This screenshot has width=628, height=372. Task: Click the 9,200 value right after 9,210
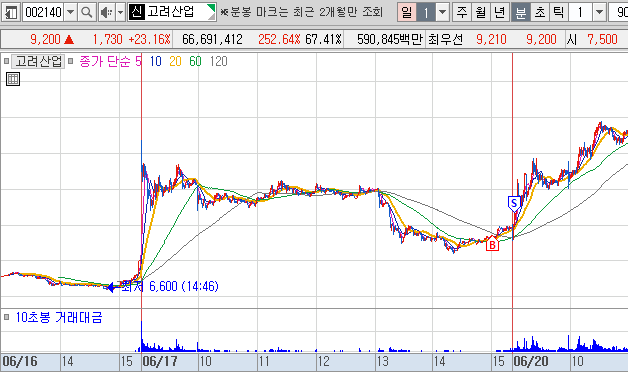(541, 39)
